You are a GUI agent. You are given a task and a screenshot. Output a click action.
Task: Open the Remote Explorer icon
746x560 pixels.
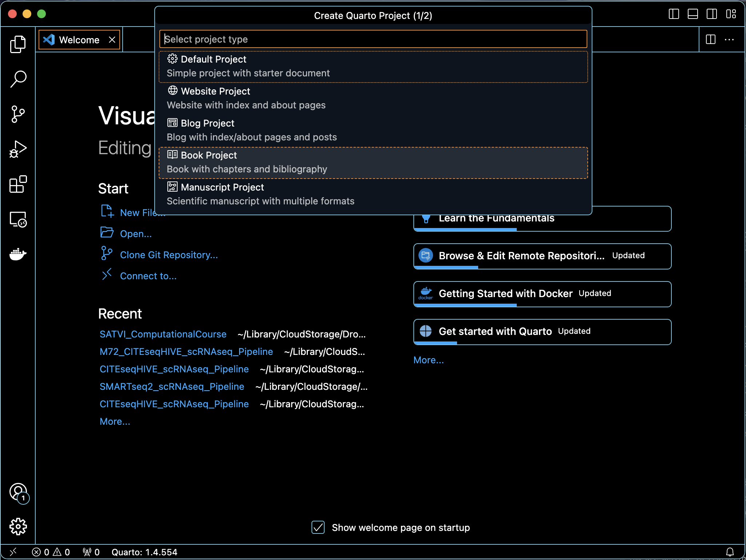[18, 219]
